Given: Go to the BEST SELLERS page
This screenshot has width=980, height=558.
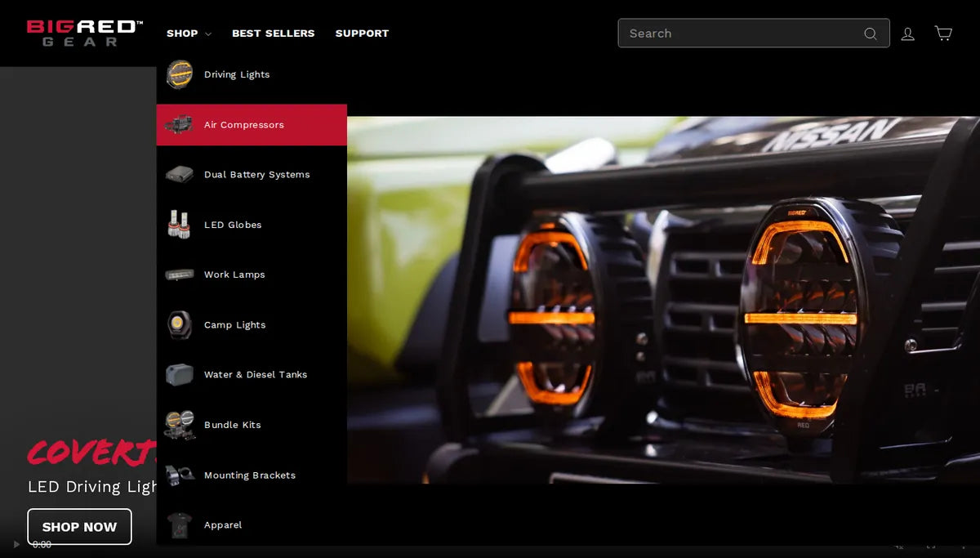Looking at the screenshot, I should pos(273,33).
